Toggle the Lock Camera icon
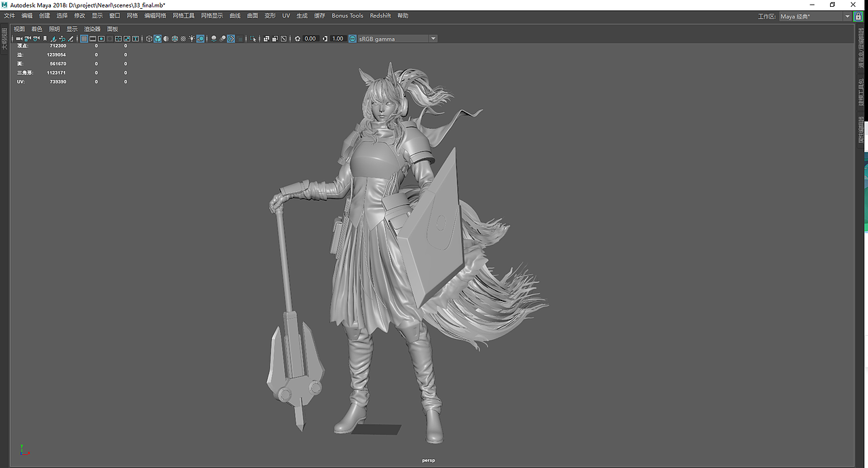 pyautogui.click(x=28, y=39)
